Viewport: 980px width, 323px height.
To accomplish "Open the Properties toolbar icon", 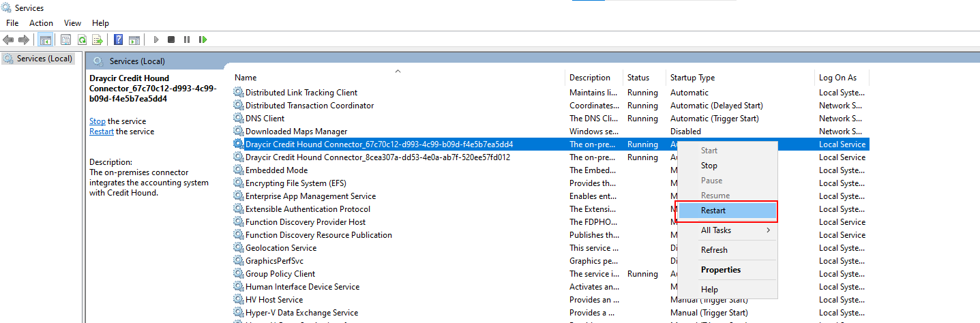I will tap(66, 40).
